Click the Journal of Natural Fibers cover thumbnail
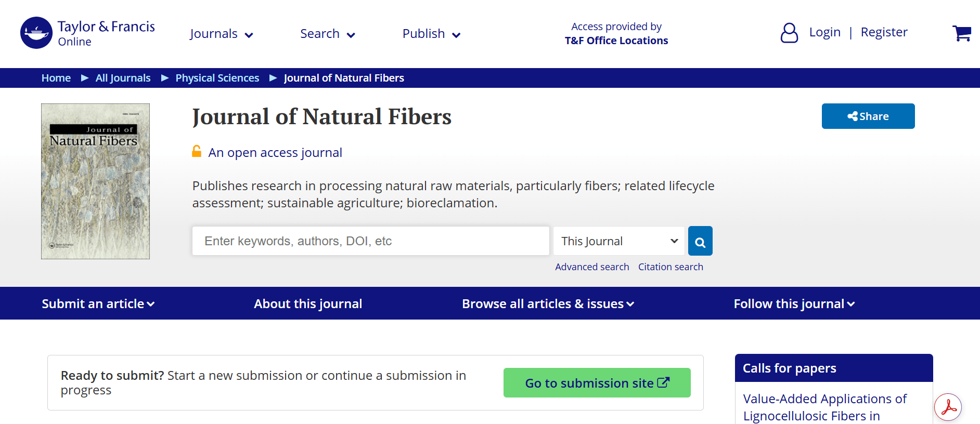This screenshot has height=424, width=980. click(x=96, y=181)
